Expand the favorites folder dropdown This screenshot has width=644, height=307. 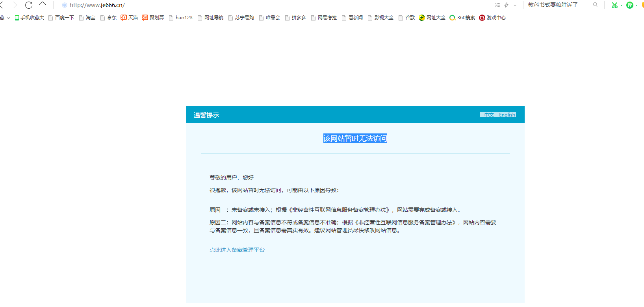tap(8, 18)
